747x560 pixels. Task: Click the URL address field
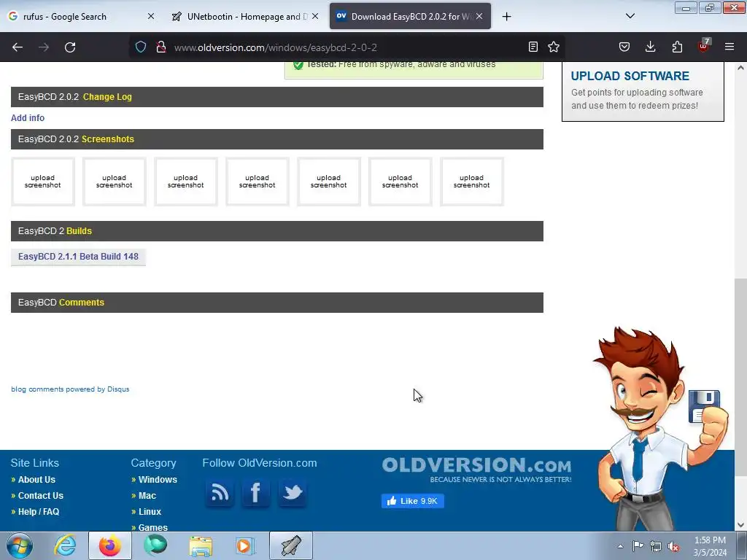pos(348,47)
